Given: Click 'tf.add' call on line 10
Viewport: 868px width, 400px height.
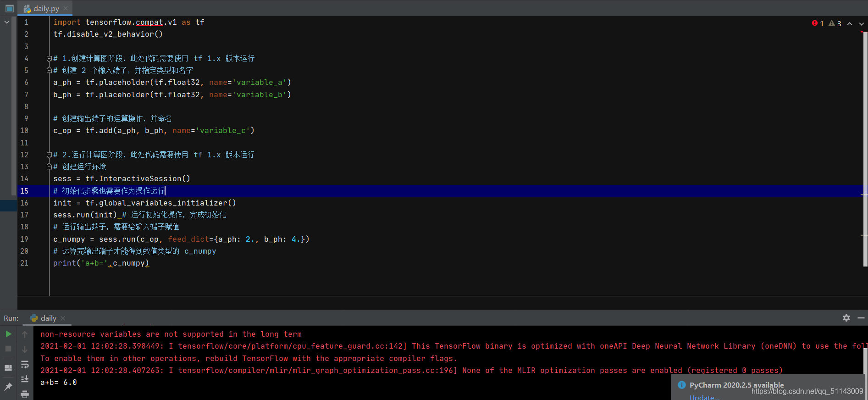Looking at the screenshot, I should tap(99, 130).
